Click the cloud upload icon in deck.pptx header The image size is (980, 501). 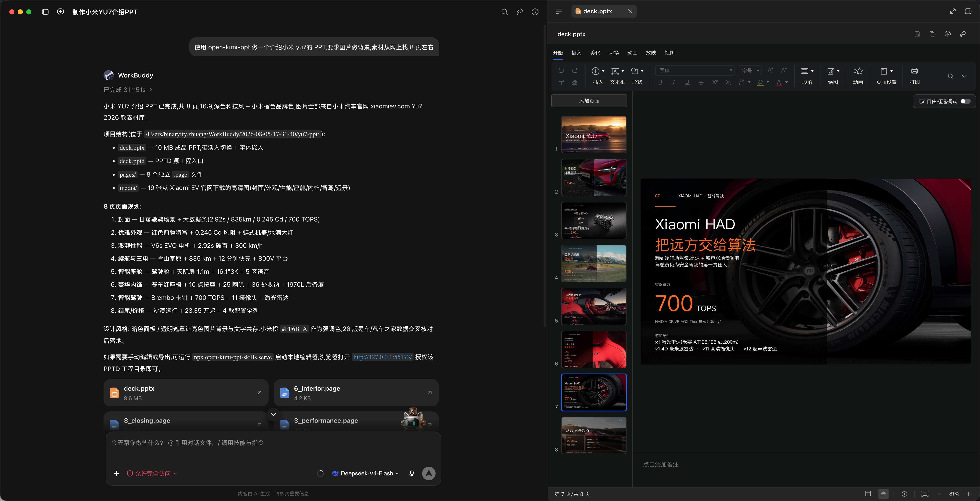point(948,34)
